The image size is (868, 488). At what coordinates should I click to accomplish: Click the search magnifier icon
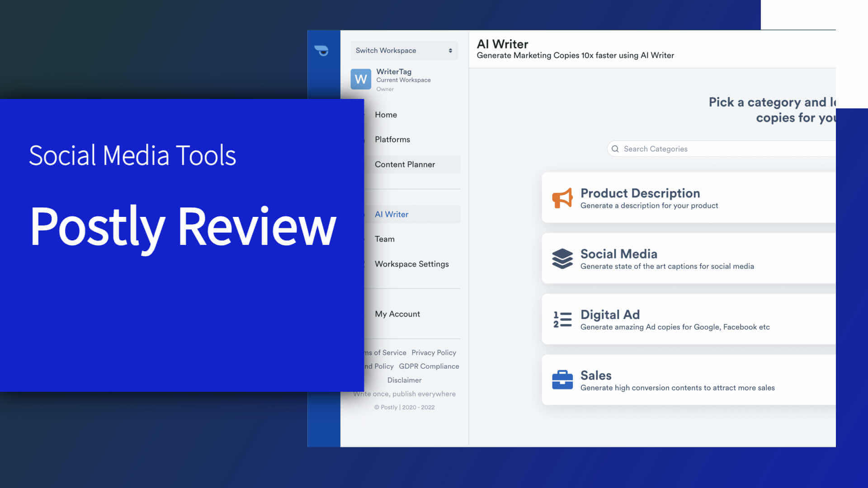click(x=615, y=149)
